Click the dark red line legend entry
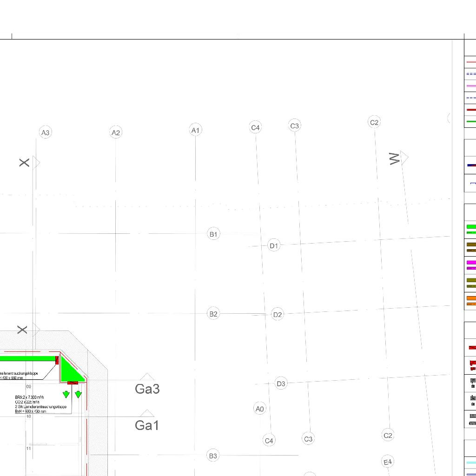The image size is (476, 476). [471, 110]
